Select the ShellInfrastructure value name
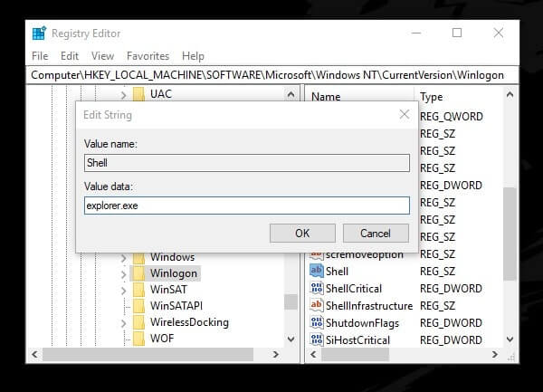The height and width of the screenshot is (392, 543). click(x=369, y=306)
